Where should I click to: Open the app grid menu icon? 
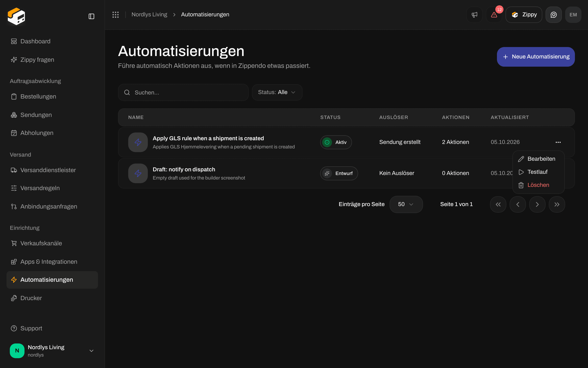pyautogui.click(x=116, y=15)
